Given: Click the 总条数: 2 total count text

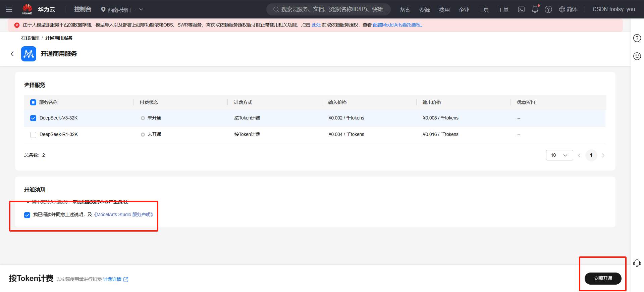Looking at the screenshot, I should [35, 155].
